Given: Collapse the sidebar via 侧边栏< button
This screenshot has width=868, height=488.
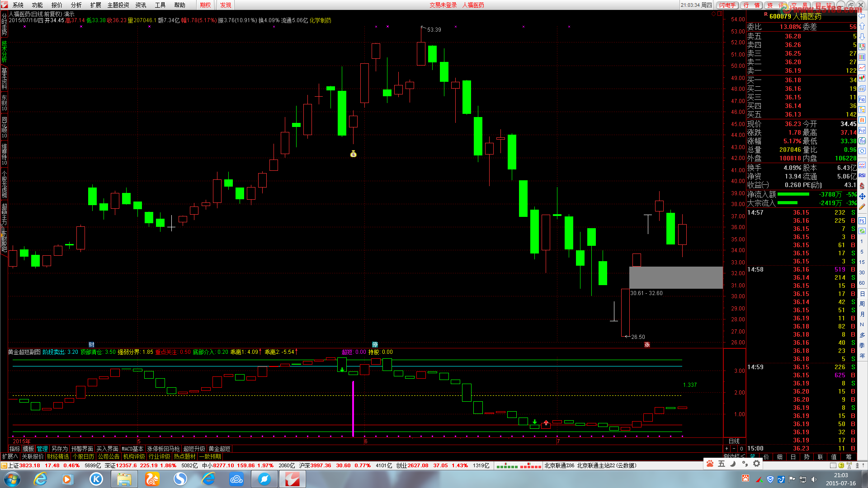Looking at the screenshot, I should [734, 456].
